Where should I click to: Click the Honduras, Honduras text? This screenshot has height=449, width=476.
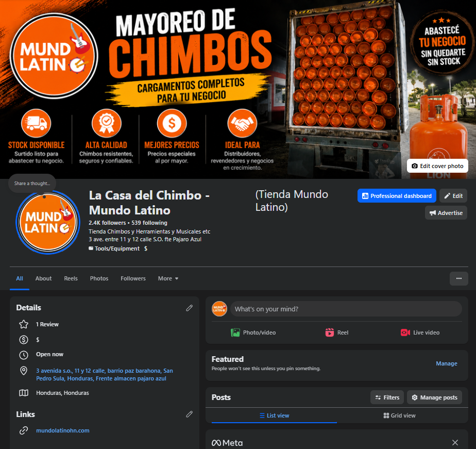[x=62, y=393]
